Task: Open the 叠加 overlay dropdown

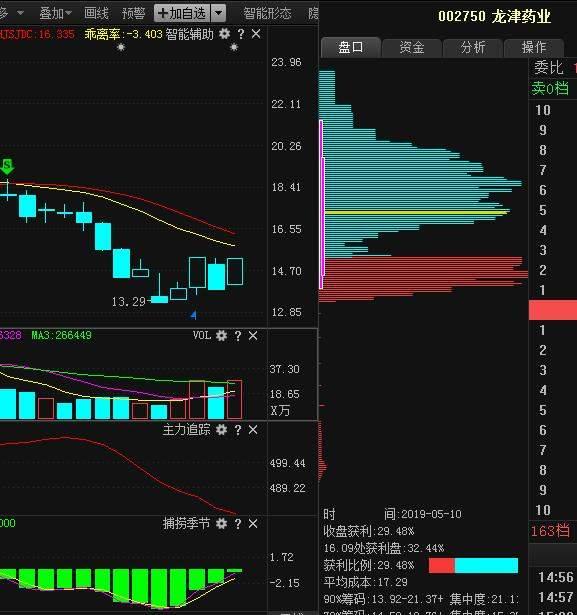Action: tap(55, 14)
